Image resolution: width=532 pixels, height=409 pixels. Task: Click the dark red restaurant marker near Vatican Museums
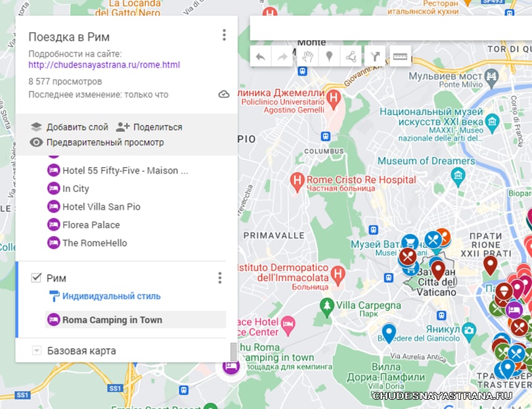(407, 256)
